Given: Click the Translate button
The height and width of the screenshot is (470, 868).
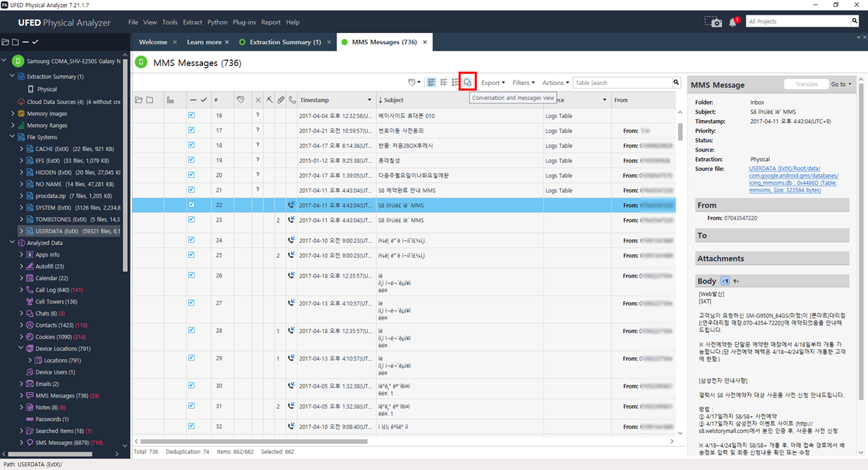Looking at the screenshot, I should [806, 84].
